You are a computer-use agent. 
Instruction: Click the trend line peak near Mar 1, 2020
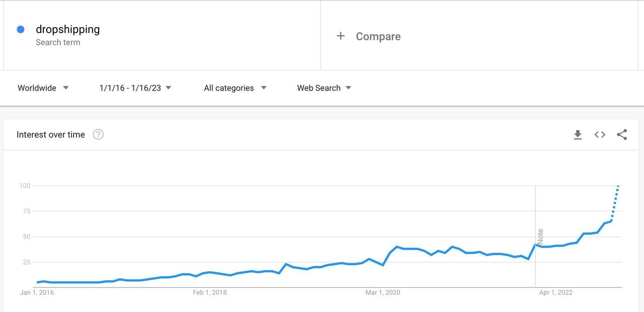point(397,247)
